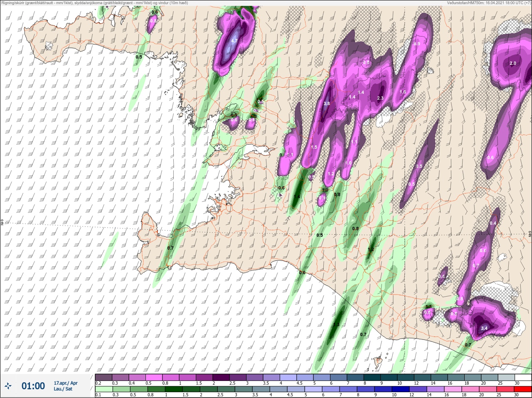Click the left 6401 latitude line label
Viewport: 532px width, 398px height.
pos(2,223)
